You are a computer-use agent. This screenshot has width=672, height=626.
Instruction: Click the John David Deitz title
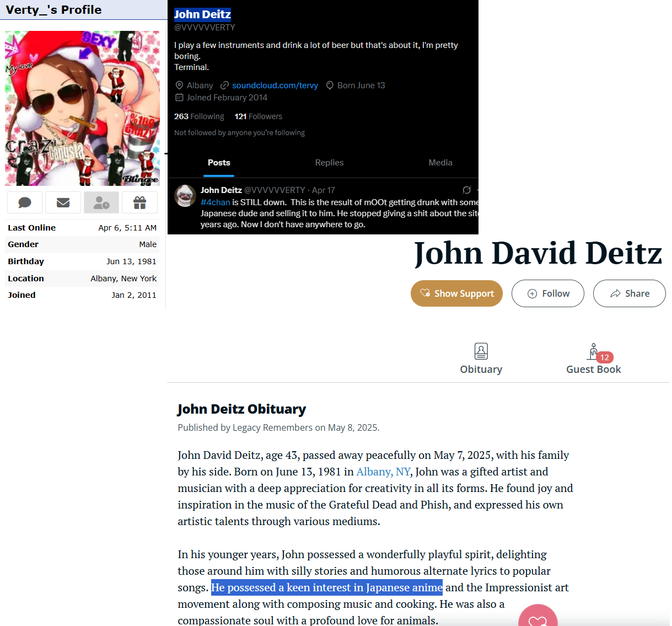pos(538,253)
